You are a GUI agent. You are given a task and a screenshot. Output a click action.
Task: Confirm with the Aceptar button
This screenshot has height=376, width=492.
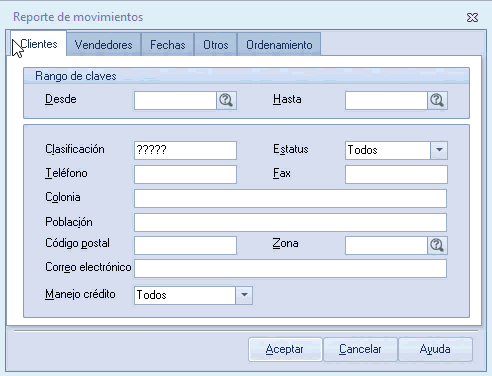[285, 349]
